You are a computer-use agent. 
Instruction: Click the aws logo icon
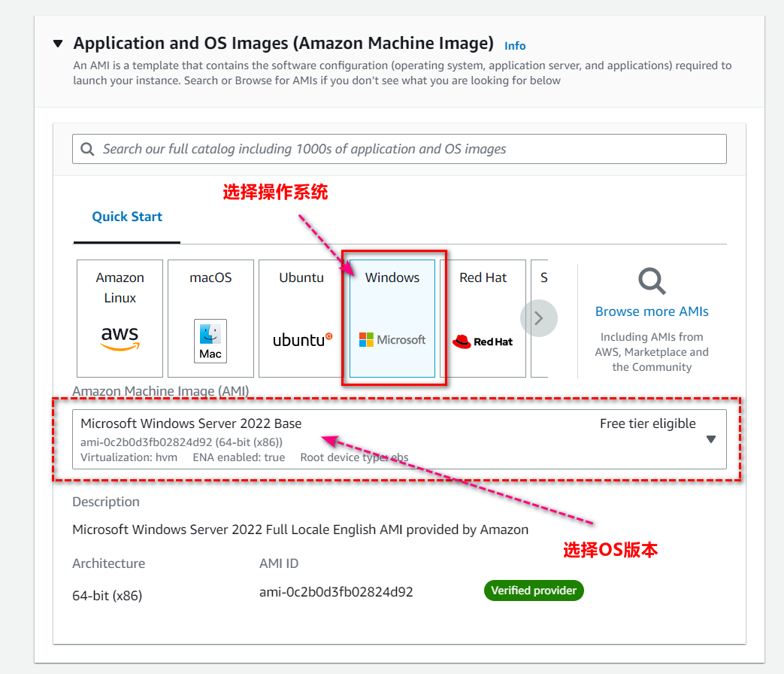click(x=120, y=339)
